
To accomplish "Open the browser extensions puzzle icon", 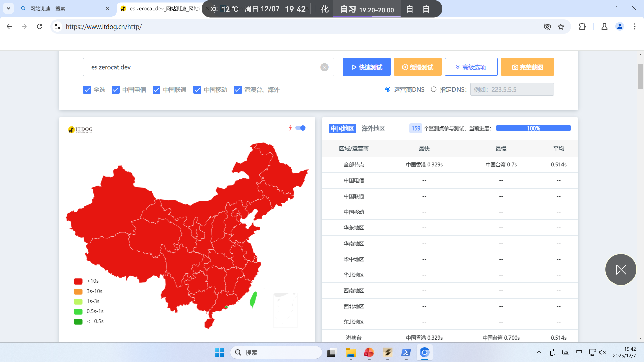I will (x=582, y=27).
